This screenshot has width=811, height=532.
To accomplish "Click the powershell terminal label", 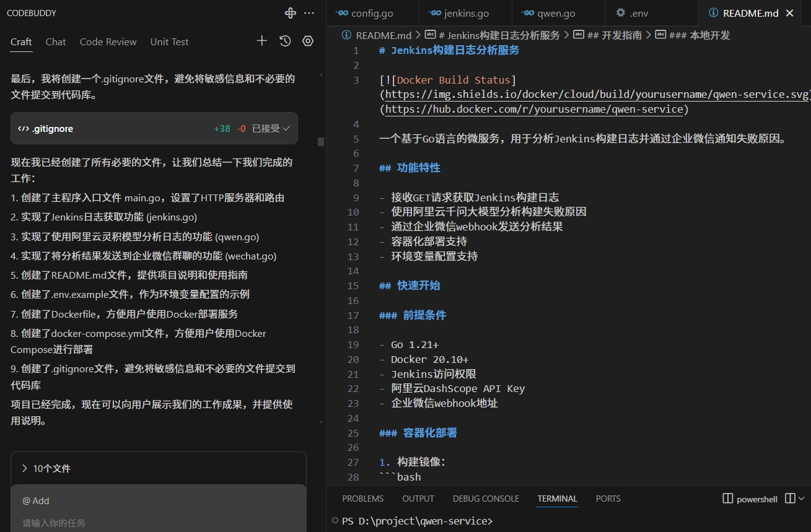I will (757, 499).
